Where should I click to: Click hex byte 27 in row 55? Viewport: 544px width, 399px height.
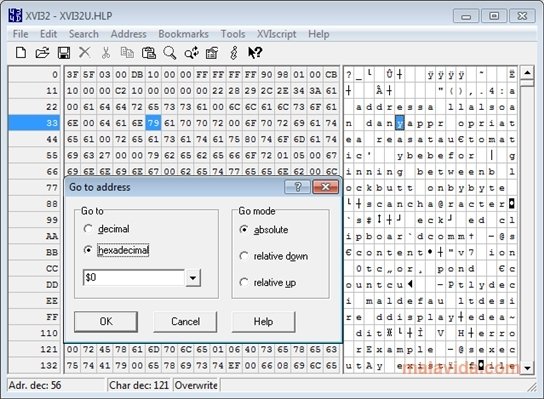tap(105, 155)
